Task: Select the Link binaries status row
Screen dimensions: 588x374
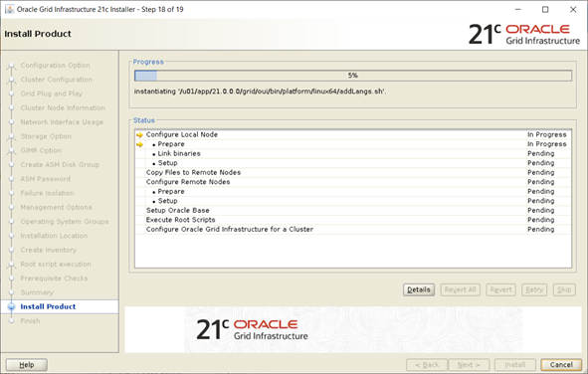Action: tap(353, 153)
